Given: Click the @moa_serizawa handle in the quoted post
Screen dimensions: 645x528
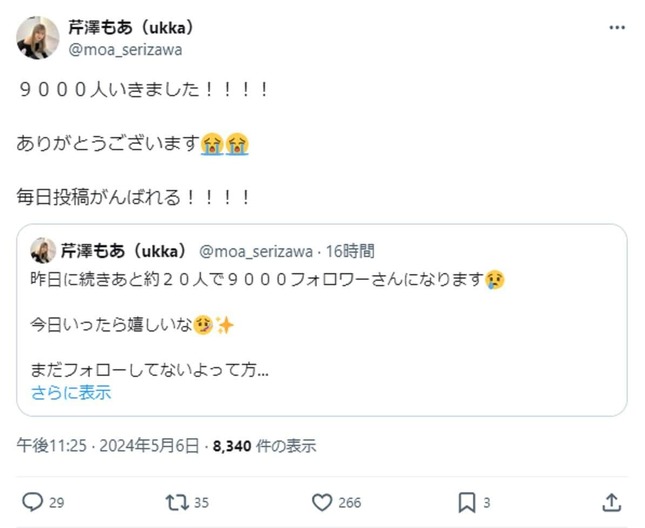Looking at the screenshot, I should click(258, 251).
